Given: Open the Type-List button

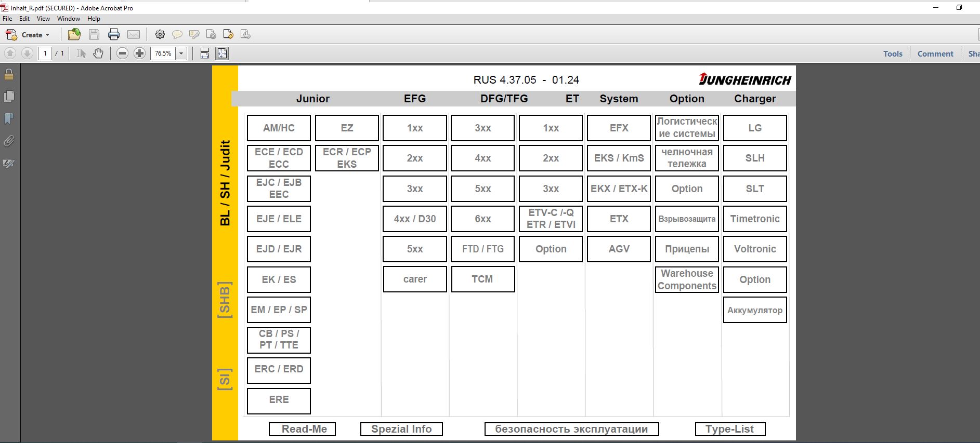Looking at the screenshot, I should [730, 429].
